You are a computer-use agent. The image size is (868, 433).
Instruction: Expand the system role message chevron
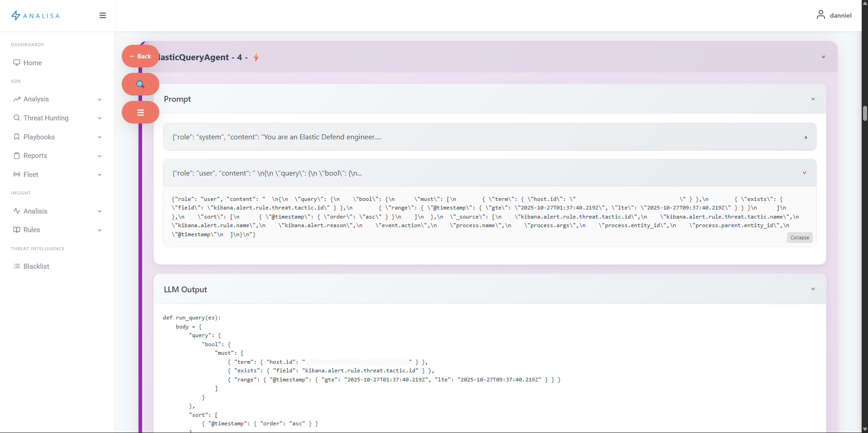point(806,137)
